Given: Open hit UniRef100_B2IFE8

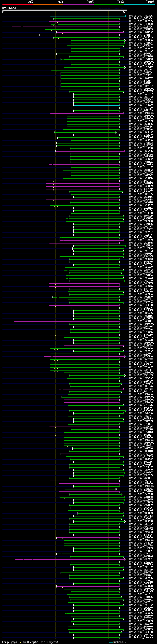Looking at the screenshot, I should point(141,346).
